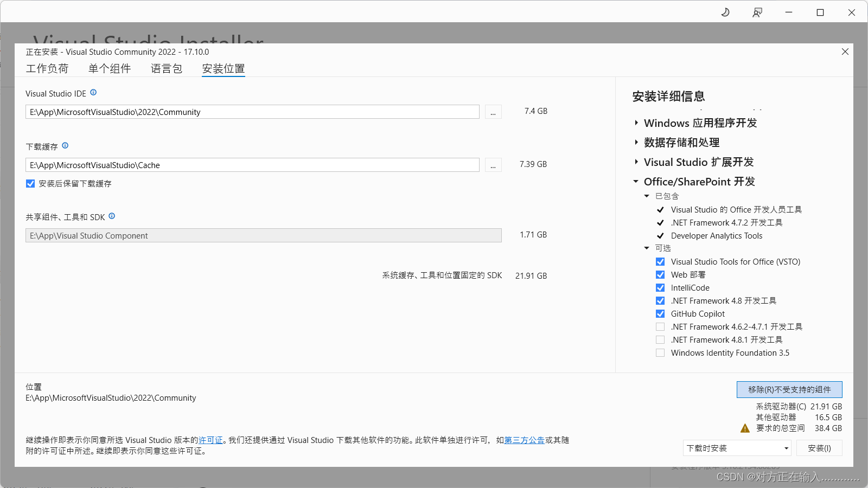Click the Visual Studio IDE path field

252,112
